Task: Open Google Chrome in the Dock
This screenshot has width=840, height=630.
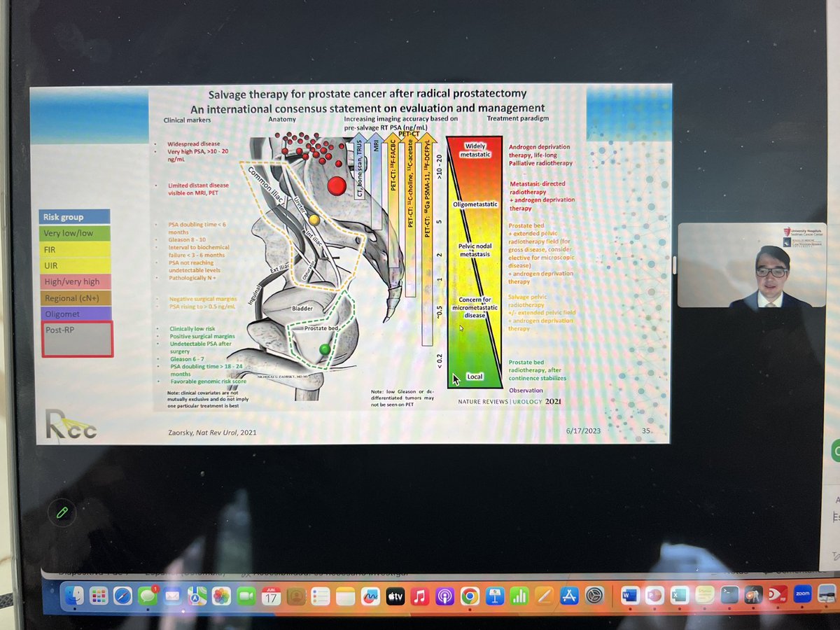Action: pyautogui.click(x=470, y=594)
